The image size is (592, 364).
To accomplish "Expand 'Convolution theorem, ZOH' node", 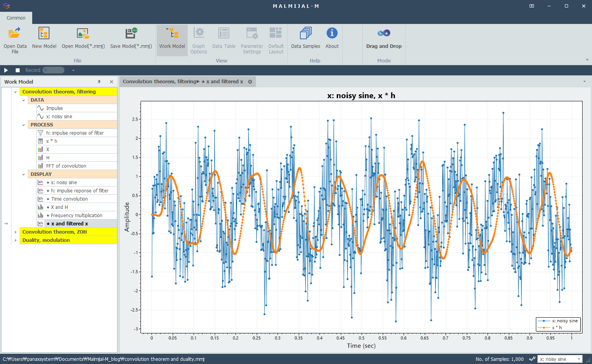I will (15, 232).
